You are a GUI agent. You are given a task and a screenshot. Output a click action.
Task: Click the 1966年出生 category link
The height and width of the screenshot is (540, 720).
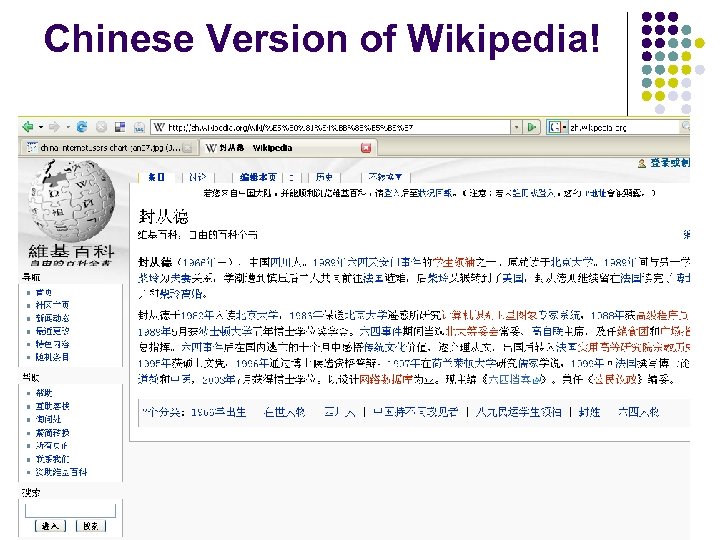pyautogui.click(x=219, y=412)
